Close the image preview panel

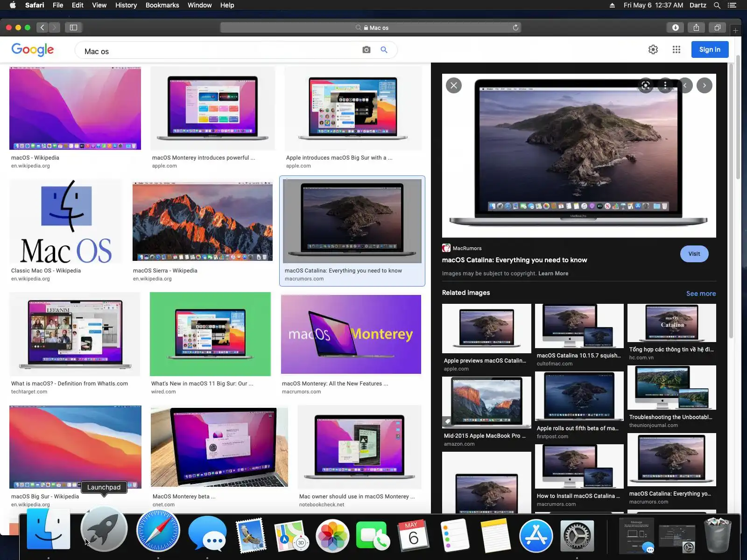pos(454,85)
